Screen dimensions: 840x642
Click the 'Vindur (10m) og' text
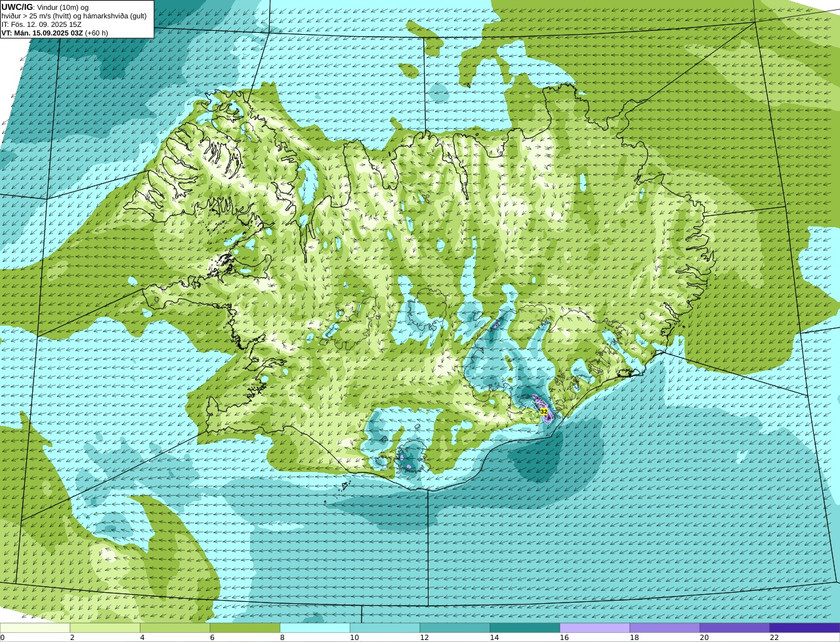(x=63, y=7)
